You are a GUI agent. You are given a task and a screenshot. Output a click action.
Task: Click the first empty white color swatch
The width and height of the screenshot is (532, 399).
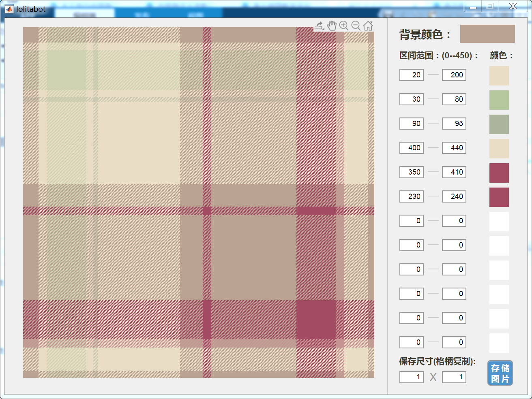499,222
